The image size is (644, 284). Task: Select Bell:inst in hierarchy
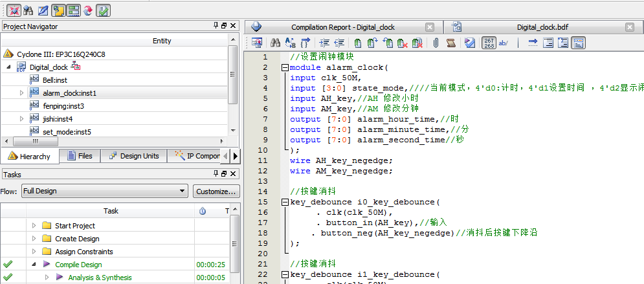(x=54, y=80)
